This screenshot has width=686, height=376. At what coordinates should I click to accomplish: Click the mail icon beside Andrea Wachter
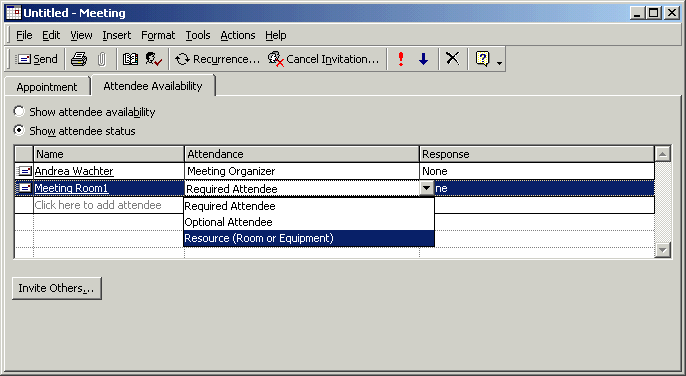coord(24,171)
